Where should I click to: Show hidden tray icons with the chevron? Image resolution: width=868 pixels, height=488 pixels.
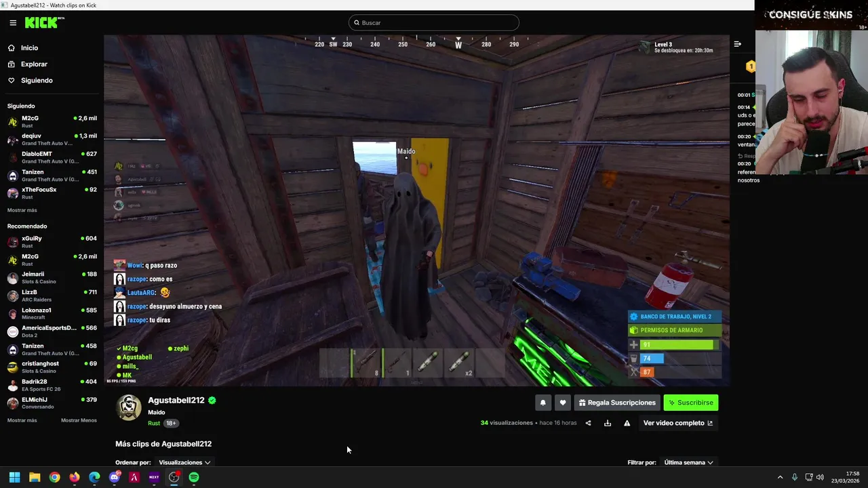coord(780,477)
